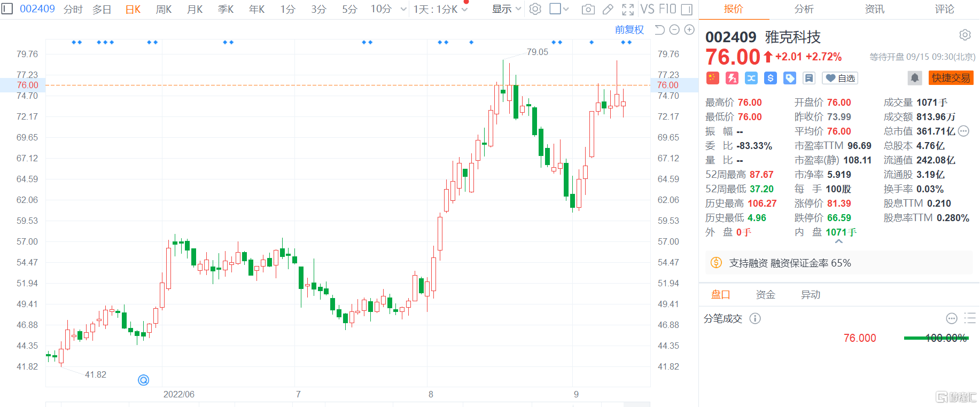The width and height of the screenshot is (980, 407).
Task: Add stock to 自选 watchlist
Action: pyautogui.click(x=839, y=78)
